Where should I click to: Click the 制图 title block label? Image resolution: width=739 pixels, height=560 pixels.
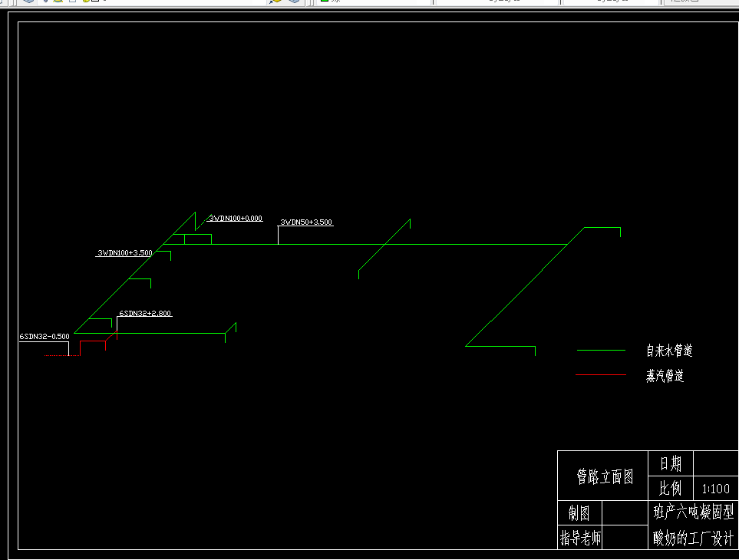click(x=579, y=513)
